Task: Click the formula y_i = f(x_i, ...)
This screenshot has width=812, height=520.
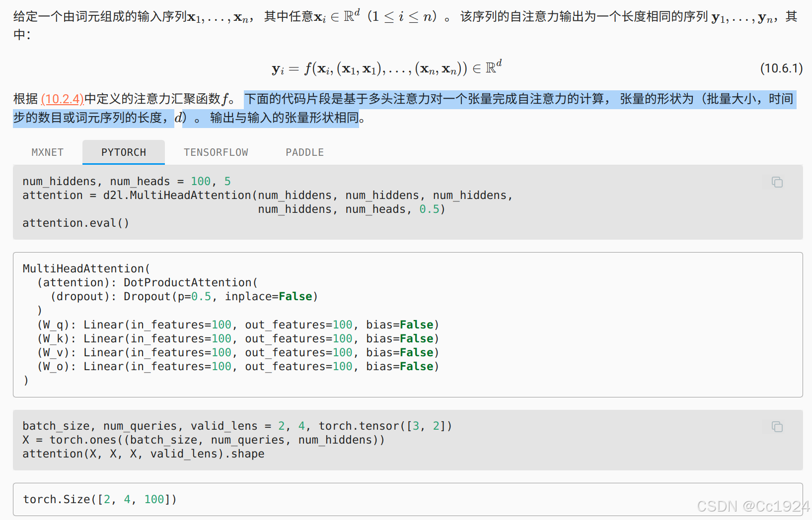Action: tap(387, 68)
